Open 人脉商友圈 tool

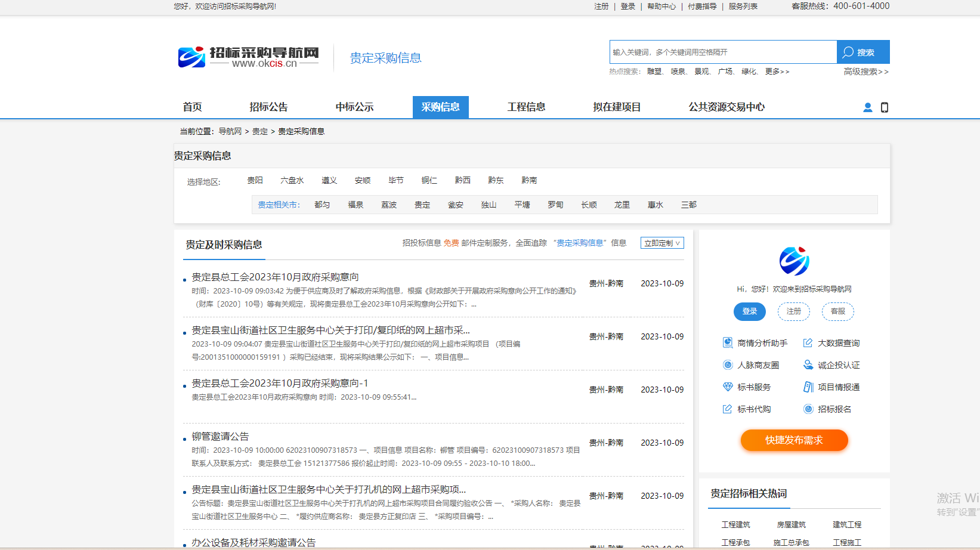pyautogui.click(x=751, y=365)
